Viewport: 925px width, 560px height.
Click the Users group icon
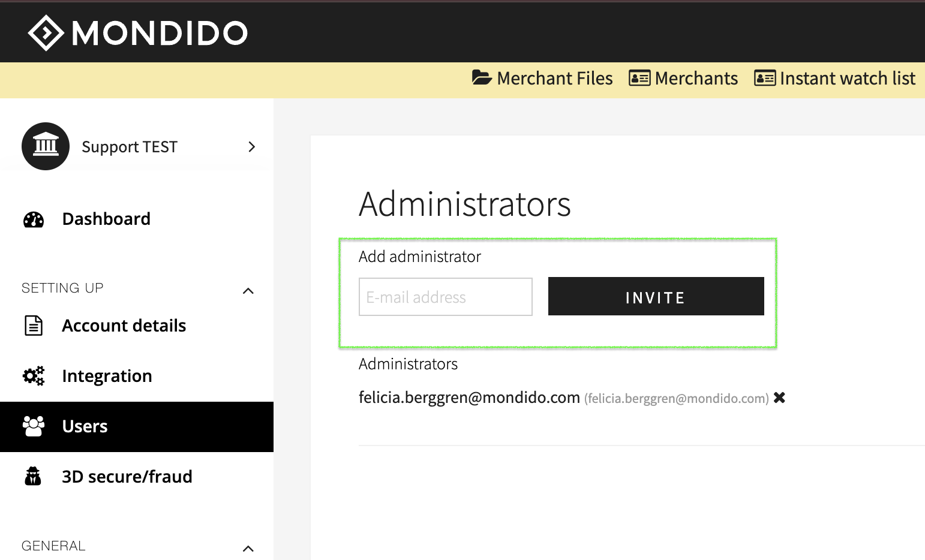34,426
